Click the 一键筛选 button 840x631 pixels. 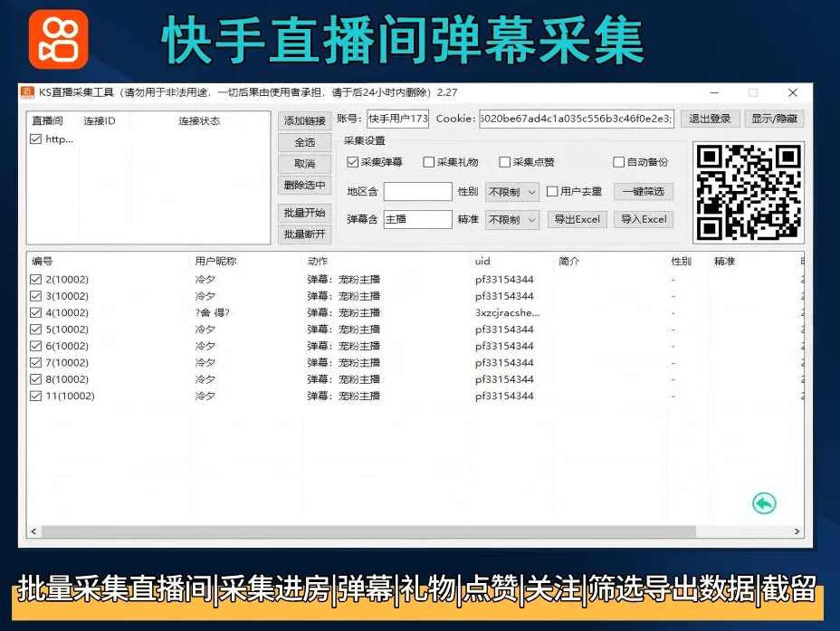[x=644, y=191]
